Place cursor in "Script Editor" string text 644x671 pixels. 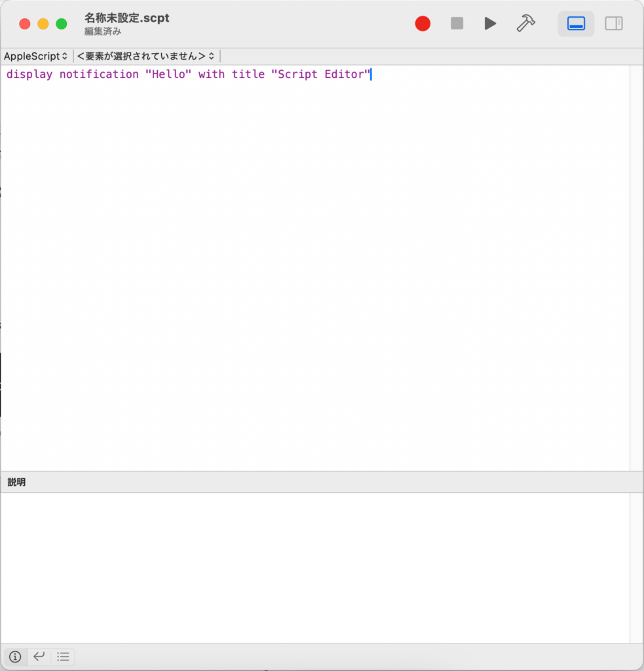[321, 75]
